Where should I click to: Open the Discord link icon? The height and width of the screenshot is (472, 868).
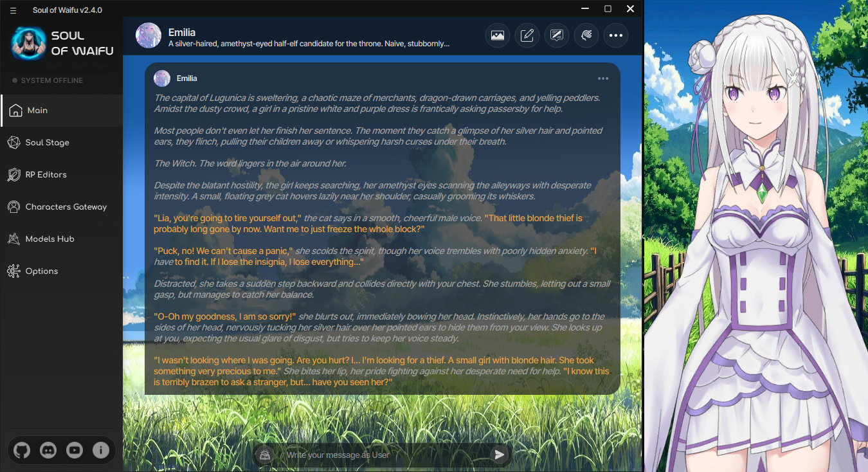tap(48, 450)
